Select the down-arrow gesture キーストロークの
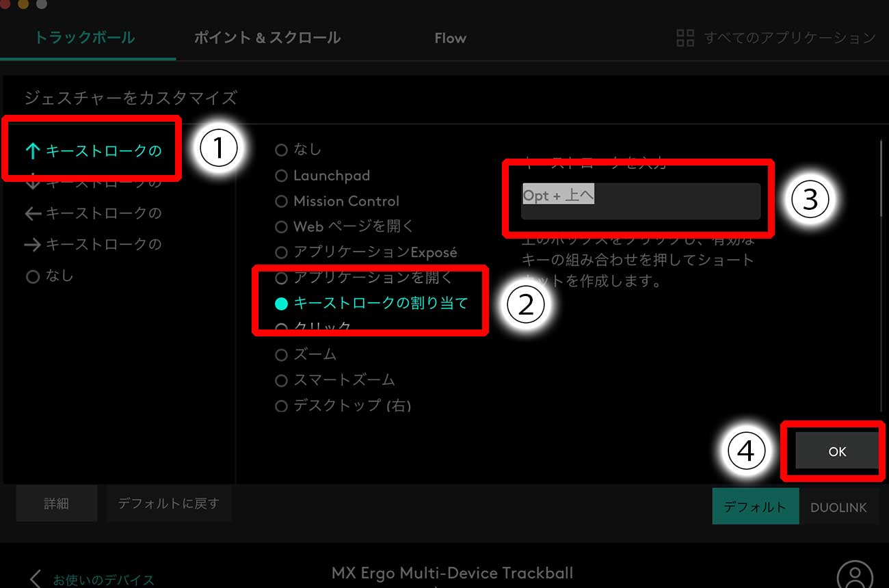 pyautogui.click(x=93, y=183)
